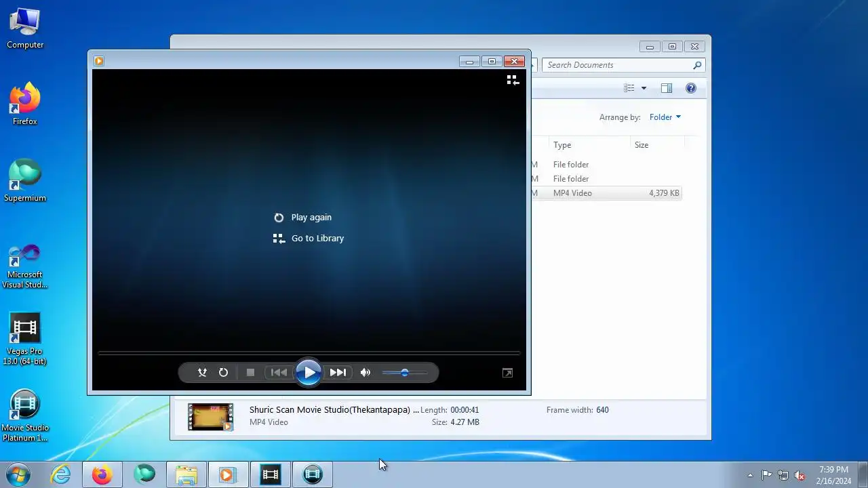
Task: Switch to Vegas Pro on the taskbar
Action: point(271,474)
